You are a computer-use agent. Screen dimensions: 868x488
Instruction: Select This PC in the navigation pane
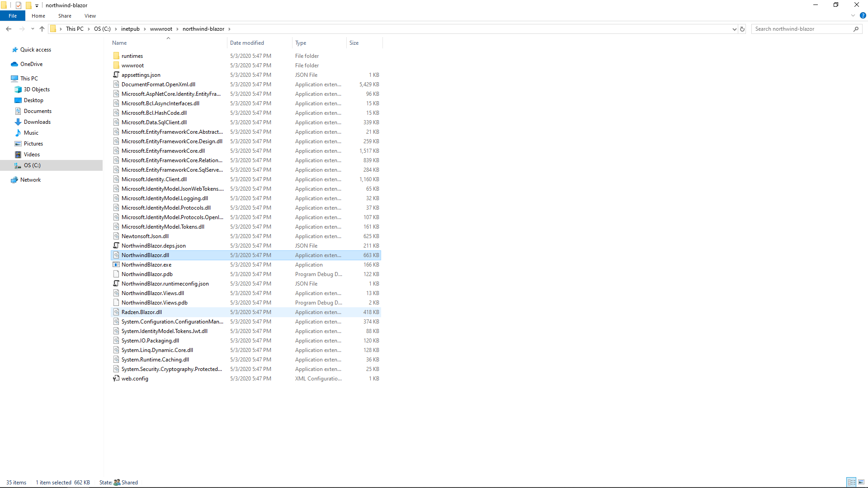[x=29, y=79]
